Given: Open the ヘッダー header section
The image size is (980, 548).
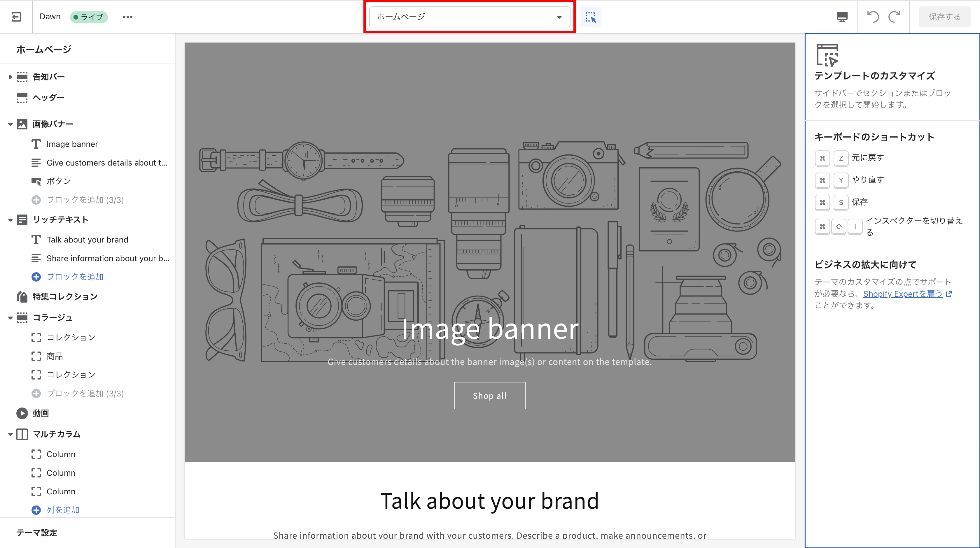Looking at the screenshot, I should pos(48,98).
